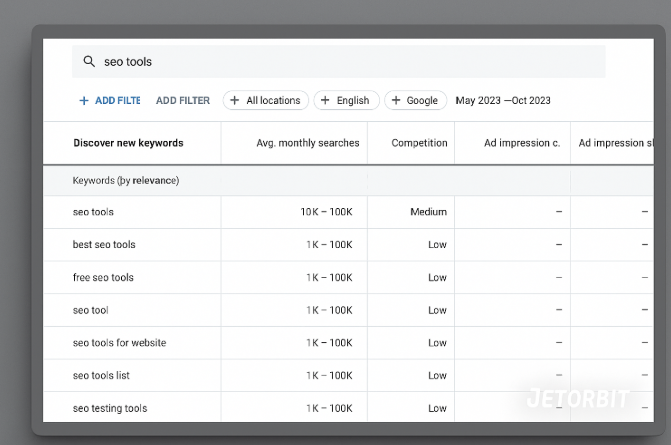Screen dimensions: 671x445
Task: Sort by Discover new keywords column header
Action: pos(128,143)
